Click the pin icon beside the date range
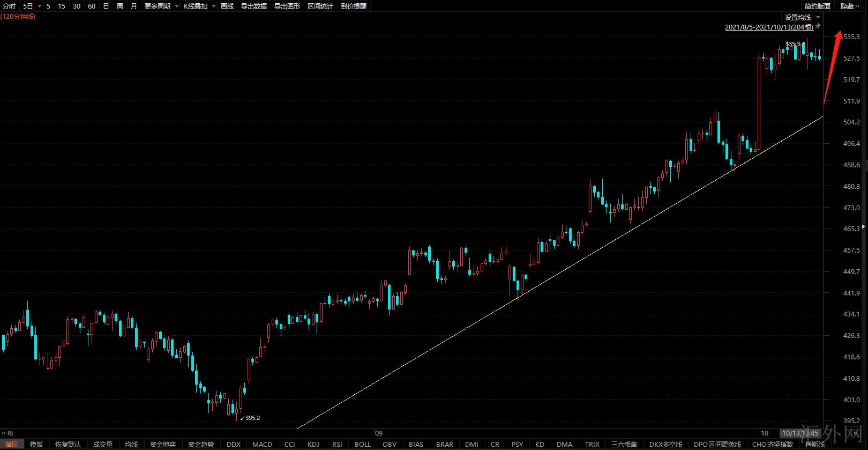Image resolution: width=868 pixels, height=450 pixels. pos(818,26)
